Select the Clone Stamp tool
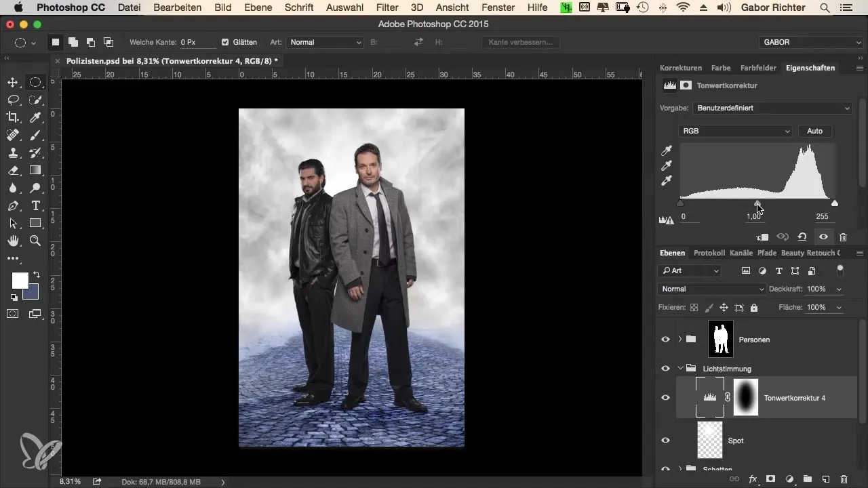 12,152
